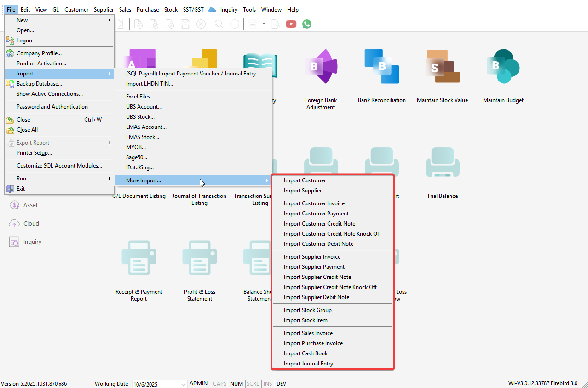Click the Delete document toolbar icon
This screenshot has width=588, height=388.
[170, 24]
